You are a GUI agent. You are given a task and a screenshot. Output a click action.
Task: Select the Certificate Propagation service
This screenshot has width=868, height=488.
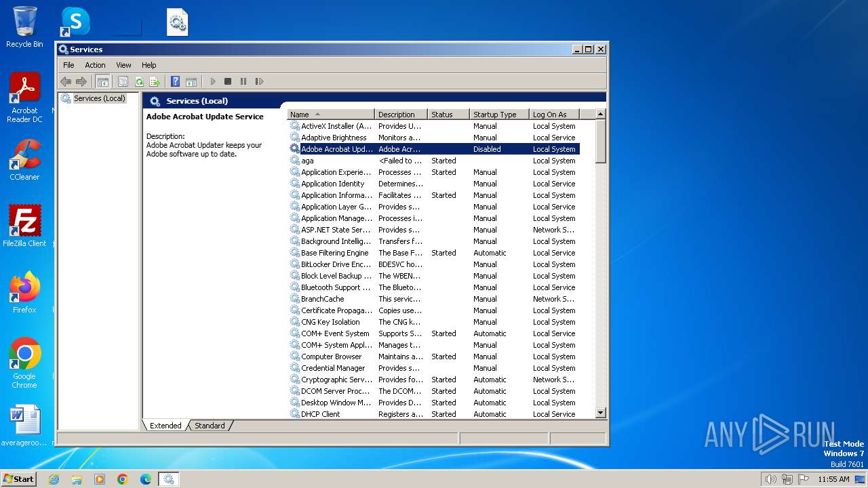pos(433,310)
